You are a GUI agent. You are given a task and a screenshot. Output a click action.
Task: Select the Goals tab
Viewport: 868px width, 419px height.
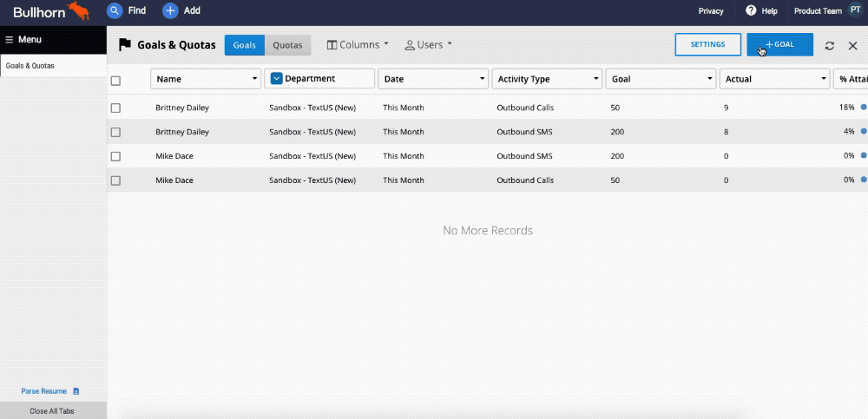pyautogui.click(x=245, y=45)
